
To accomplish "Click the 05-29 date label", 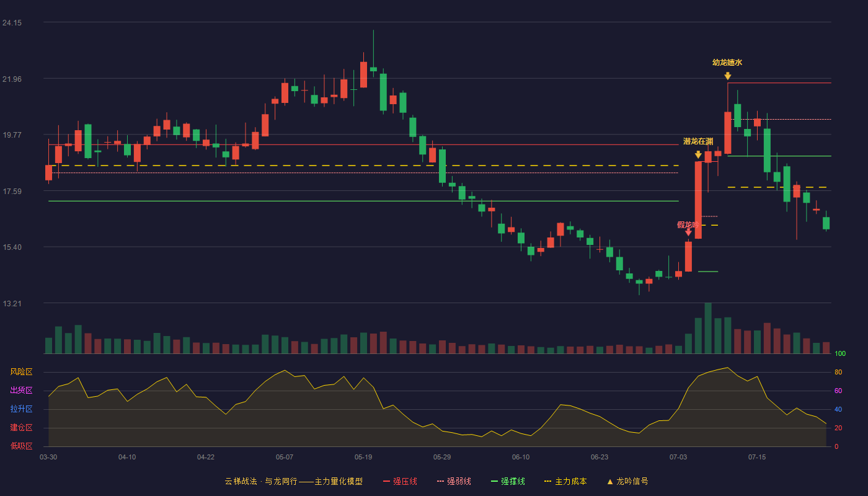I will [x=442, y=457].
